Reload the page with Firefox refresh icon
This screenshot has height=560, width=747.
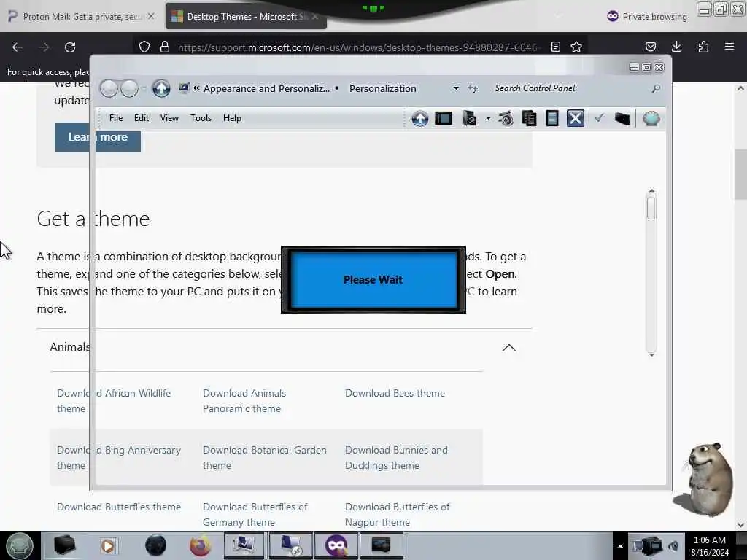pos(70,47)
